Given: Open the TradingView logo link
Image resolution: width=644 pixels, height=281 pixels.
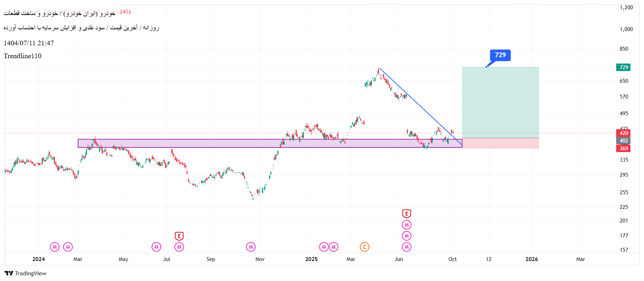Looking at the screenshot, I should click(26, 273).
